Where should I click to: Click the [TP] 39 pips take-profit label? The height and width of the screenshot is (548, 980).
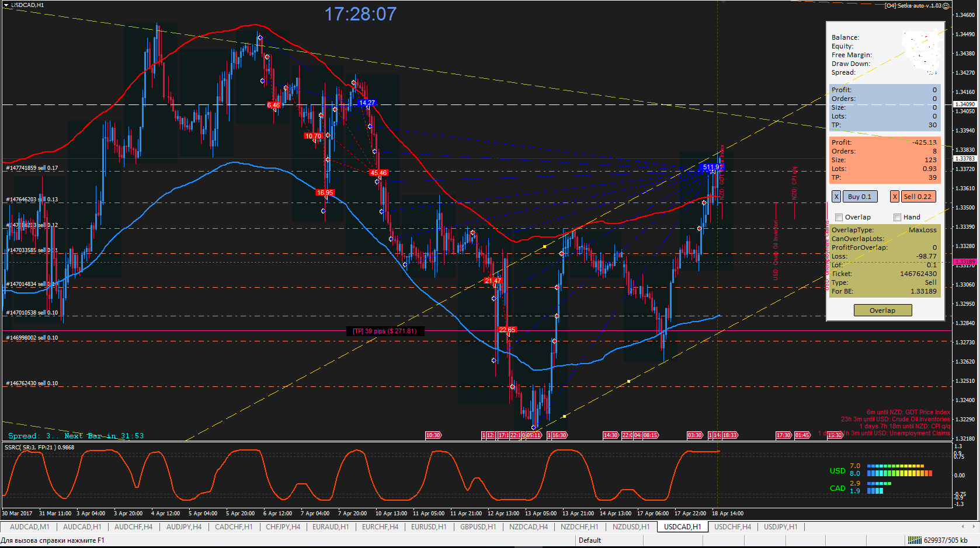[x=385, y=331]
